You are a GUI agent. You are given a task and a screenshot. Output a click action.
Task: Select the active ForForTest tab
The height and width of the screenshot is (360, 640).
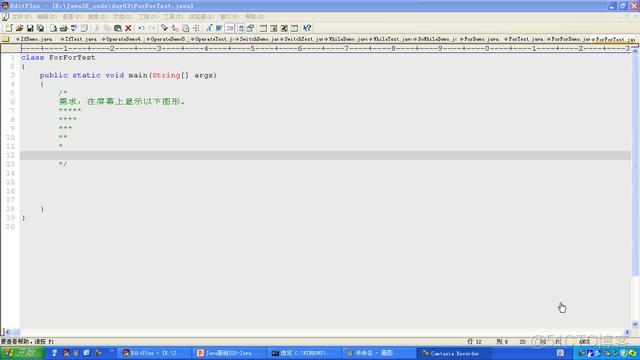tap(614, 40)
